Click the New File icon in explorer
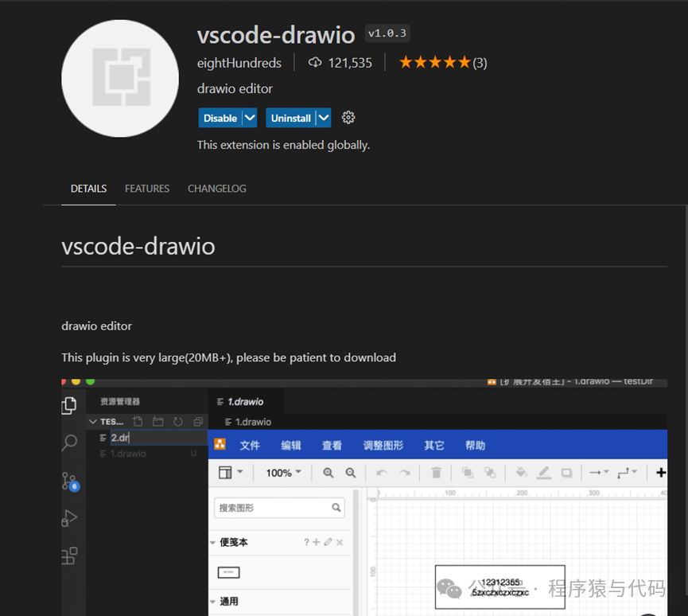688x616 pixels. click(138, 422)
